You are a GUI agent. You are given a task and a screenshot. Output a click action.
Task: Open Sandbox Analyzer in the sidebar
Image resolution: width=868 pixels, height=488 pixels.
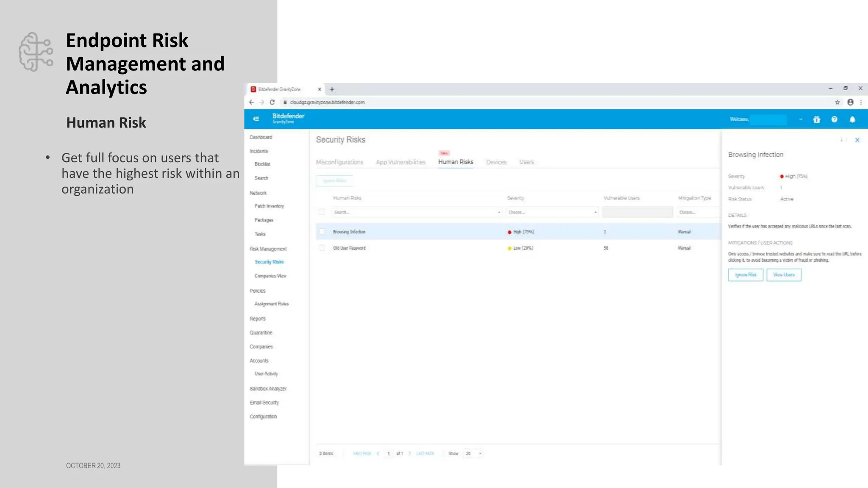tap(268, 389)
